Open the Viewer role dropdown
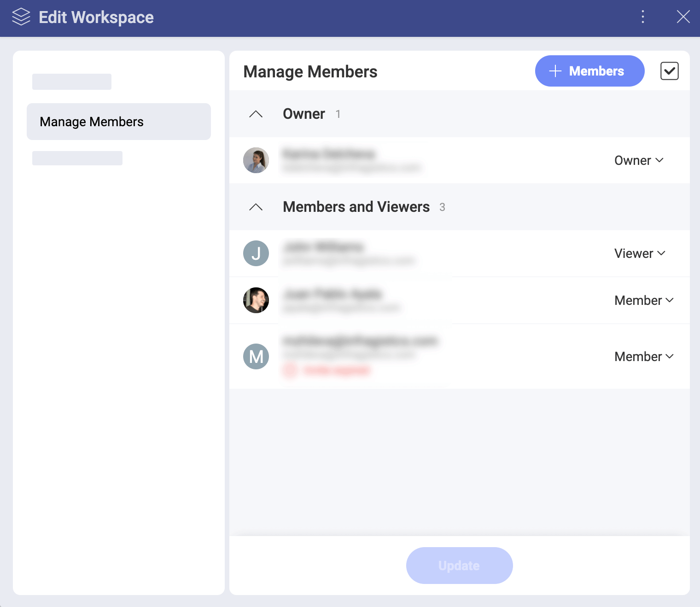 [640, 253]
